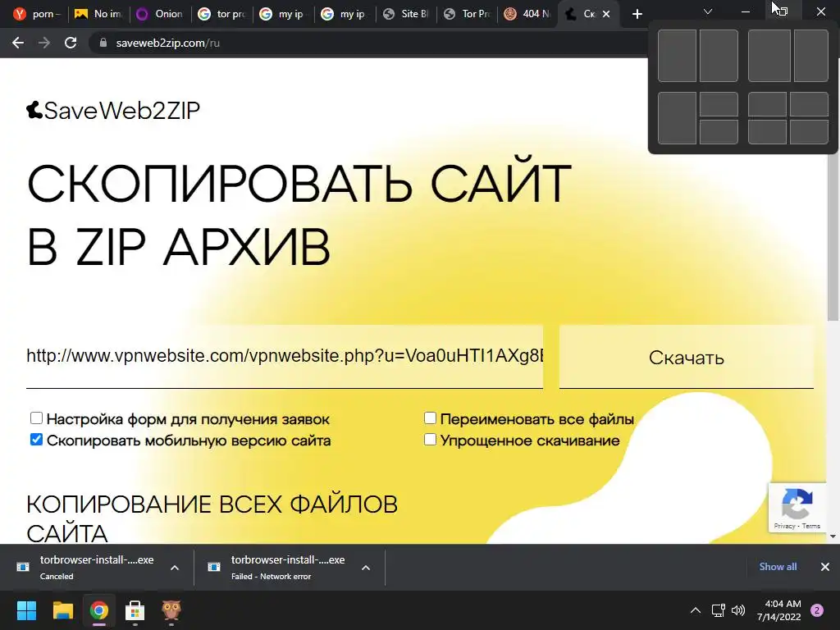Switch to the Yandex porn tab
Image resolution: width=840 pixels, height=630 pixels.
coord(37,14)
